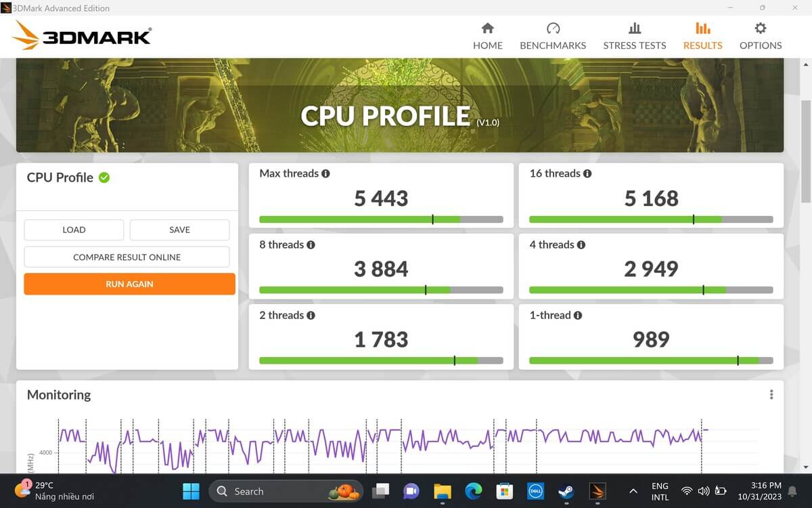Open File Explorer from the taskbar
Image resolution: width=812 pixels, height=508 pixels.
coord(443,491)
